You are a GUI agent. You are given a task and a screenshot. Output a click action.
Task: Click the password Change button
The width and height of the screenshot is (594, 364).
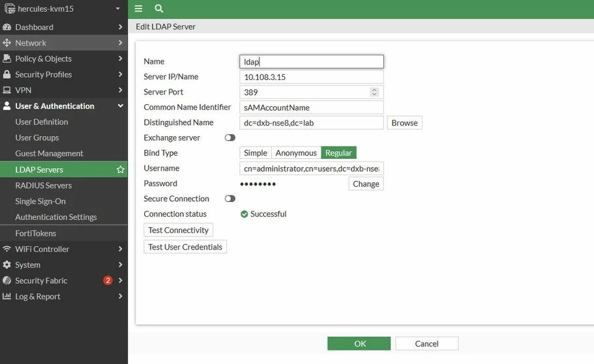366,184
